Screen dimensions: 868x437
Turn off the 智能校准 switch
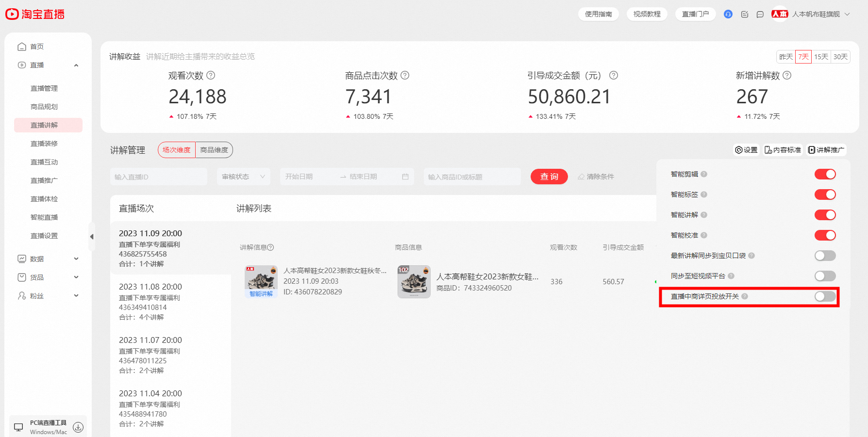click(825, 235)
